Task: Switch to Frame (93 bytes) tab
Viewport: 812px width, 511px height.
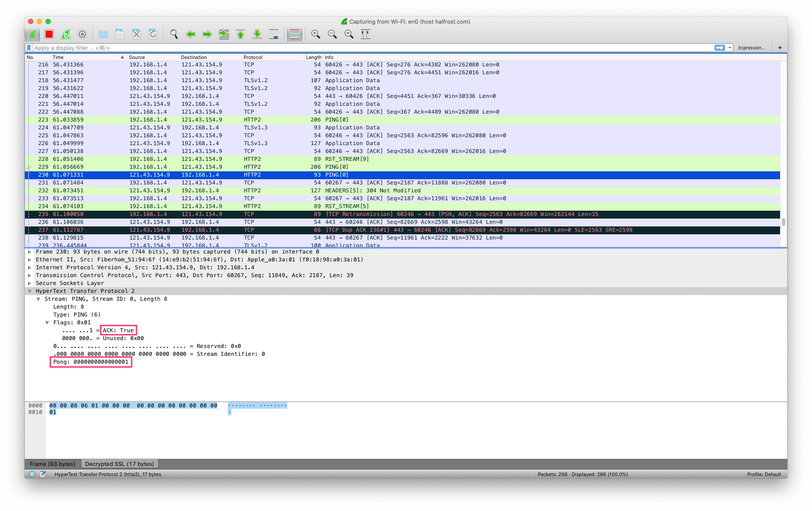Action: coord(52,464)
